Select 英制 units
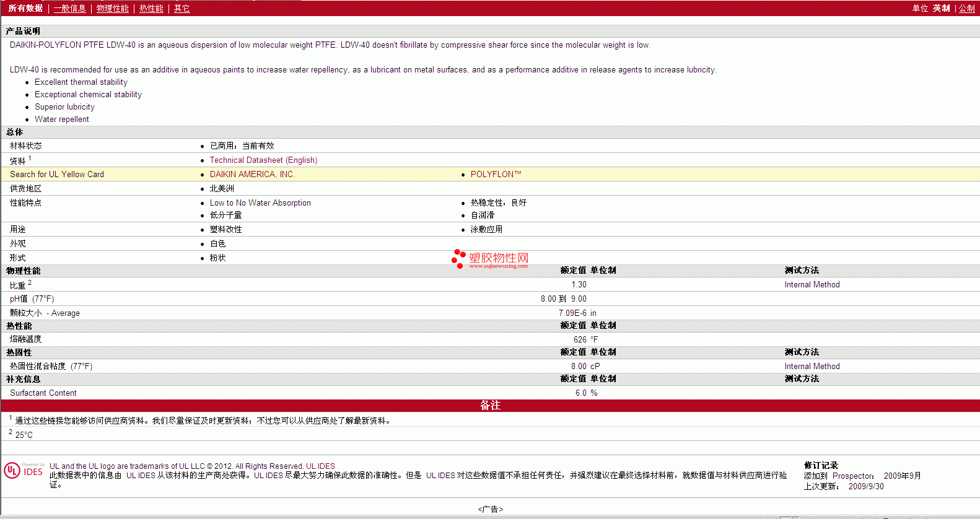Image resolution: width=980 pixels, height=519 pixels. 941,8
